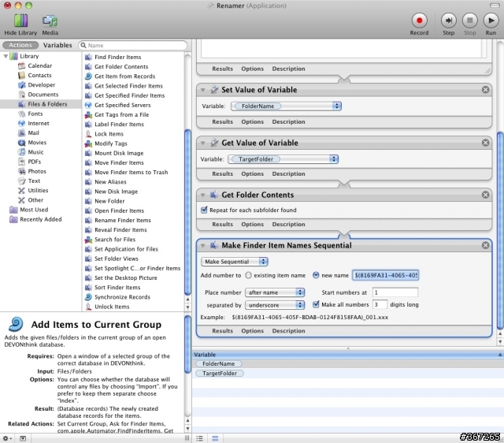Open the TargetFolder variable dropdown
This screenshot has width=504, height=443.
[x=283, y=159]
